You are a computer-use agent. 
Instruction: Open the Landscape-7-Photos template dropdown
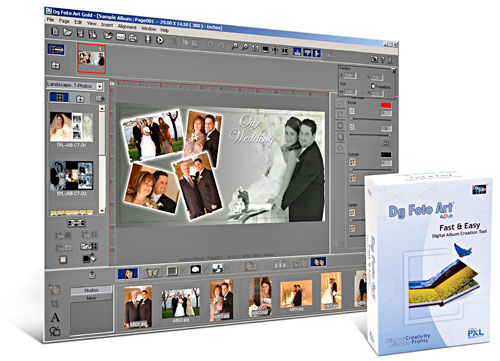99,86
